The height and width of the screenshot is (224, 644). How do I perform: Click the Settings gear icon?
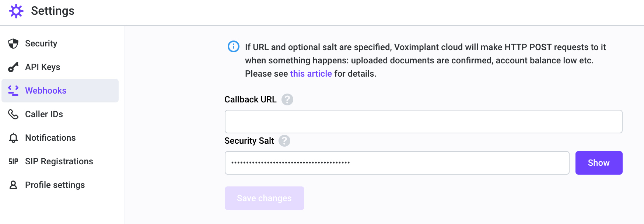click(x=16, y=11)
